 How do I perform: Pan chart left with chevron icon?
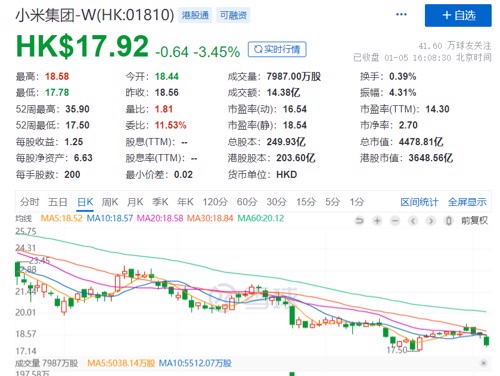tap(413, 221)
